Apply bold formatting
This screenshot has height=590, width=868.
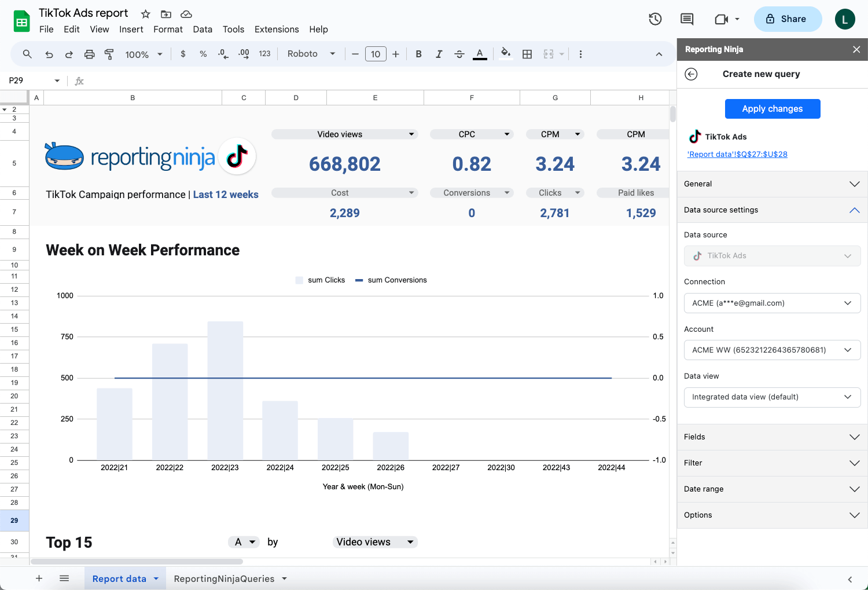(418, 54)
